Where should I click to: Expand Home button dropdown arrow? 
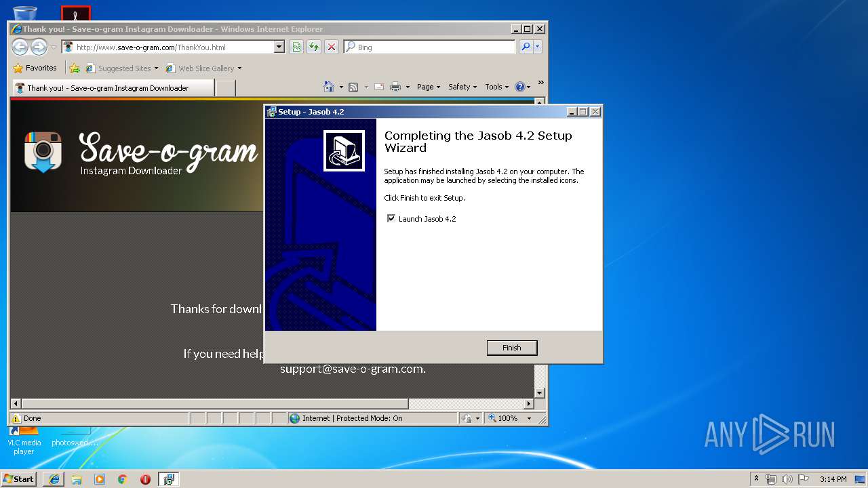(x=341, y=87)
